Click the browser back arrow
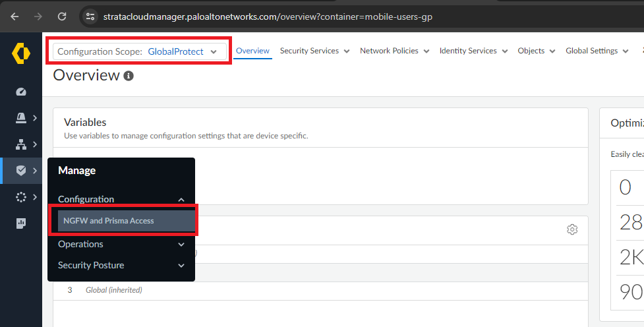The height and width of the screenshot is (327, 644). (15, 16)
